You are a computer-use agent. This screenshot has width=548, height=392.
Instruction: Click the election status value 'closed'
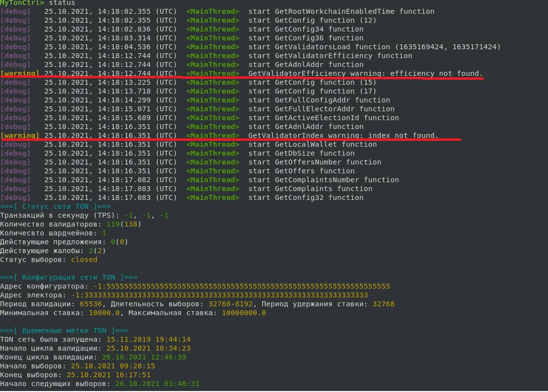tap(84, 260)
